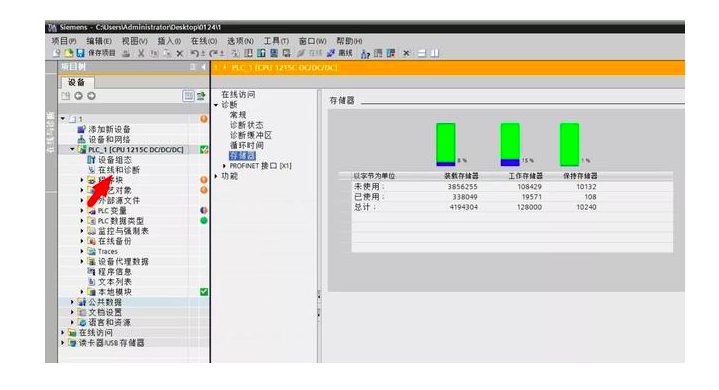
Task: Select the 设备 tab in project tree
Action: 77,82
